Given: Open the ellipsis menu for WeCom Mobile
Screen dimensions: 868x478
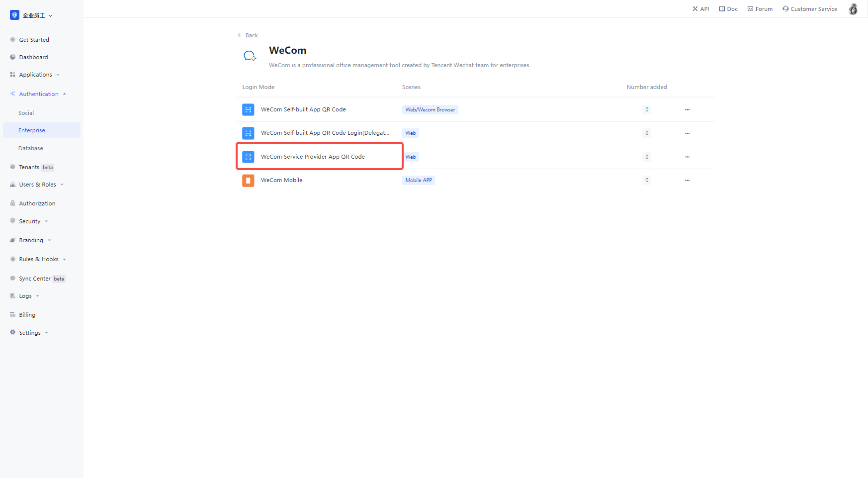Looking at the screenshot, I should (687, 180).
